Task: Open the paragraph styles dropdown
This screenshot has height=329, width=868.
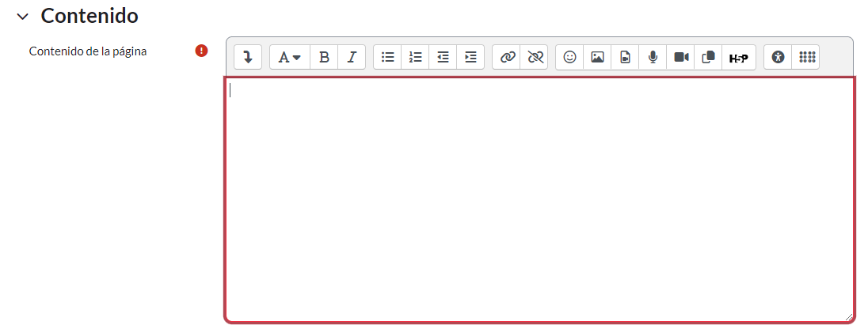Action: [290, 57]
